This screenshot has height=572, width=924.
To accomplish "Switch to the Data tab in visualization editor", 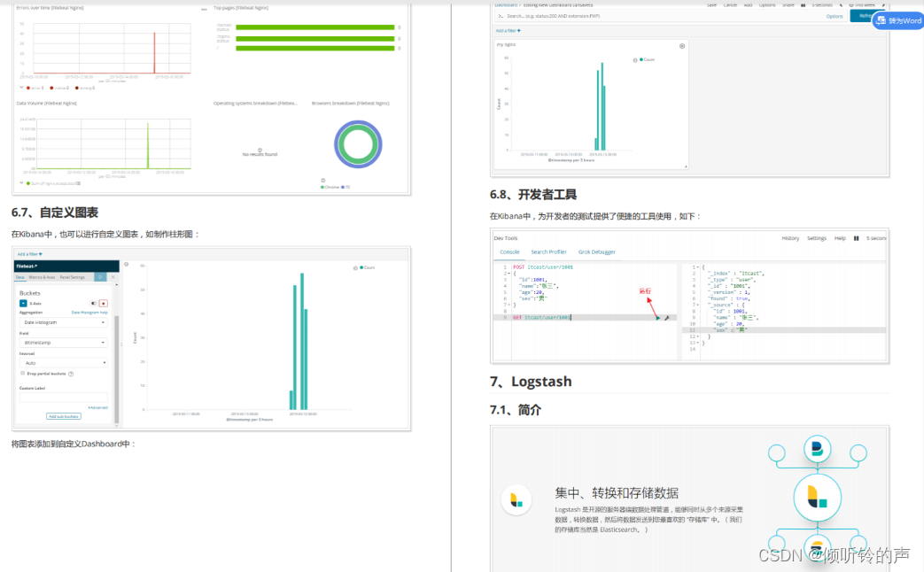I will point(20,277).
